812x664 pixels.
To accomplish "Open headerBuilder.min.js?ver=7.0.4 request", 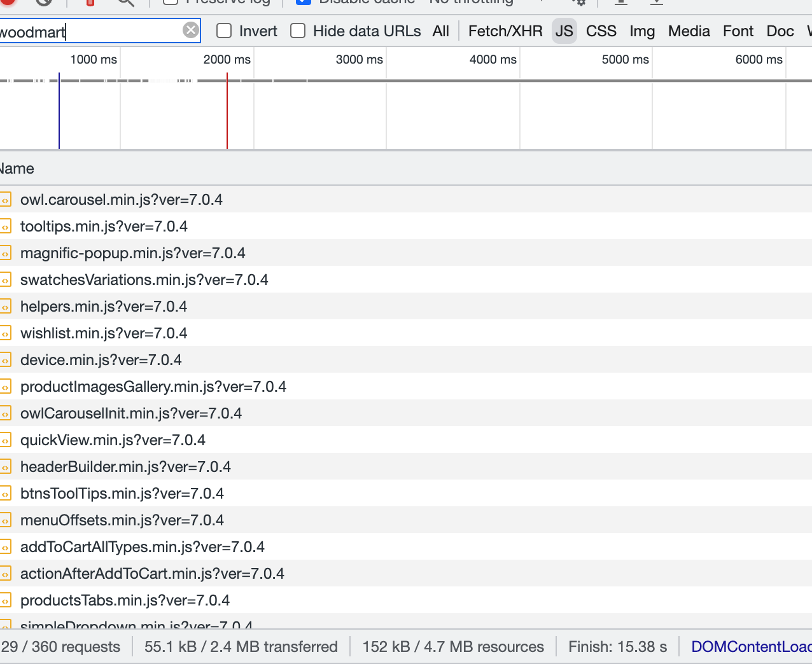I will 406,467.
